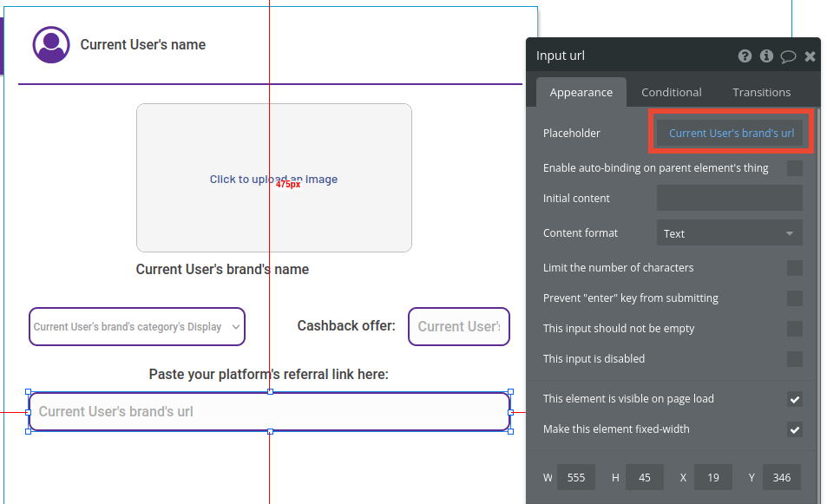The width and height of the screenshot is (827, 504).
Task: Click the W width field showing 555
Action: 576,477
